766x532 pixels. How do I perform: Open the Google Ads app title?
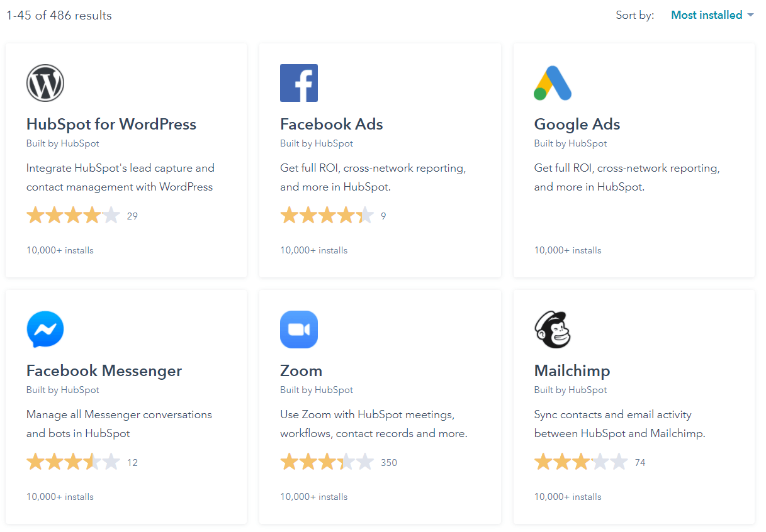577,125
